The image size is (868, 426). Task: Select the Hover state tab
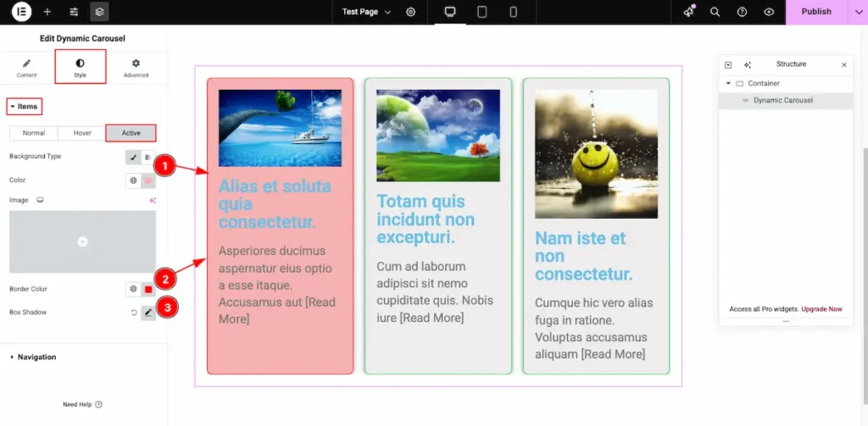(x=82, y=133)
